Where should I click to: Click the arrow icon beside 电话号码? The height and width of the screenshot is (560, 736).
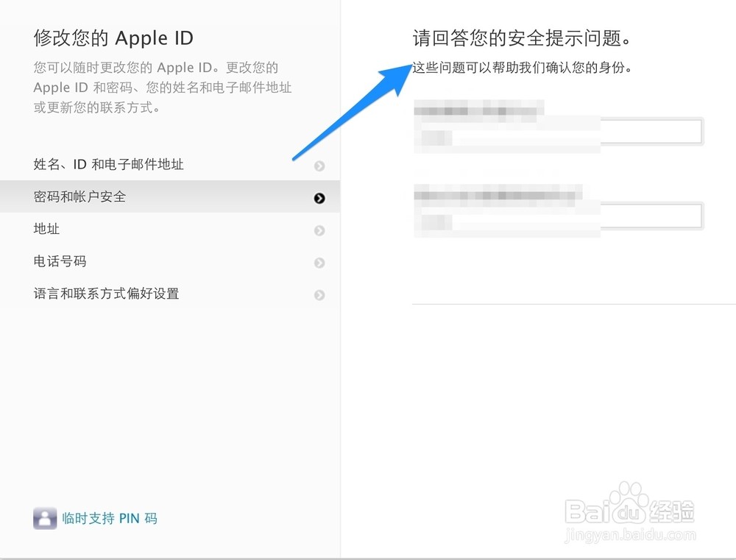coord(319,263)
